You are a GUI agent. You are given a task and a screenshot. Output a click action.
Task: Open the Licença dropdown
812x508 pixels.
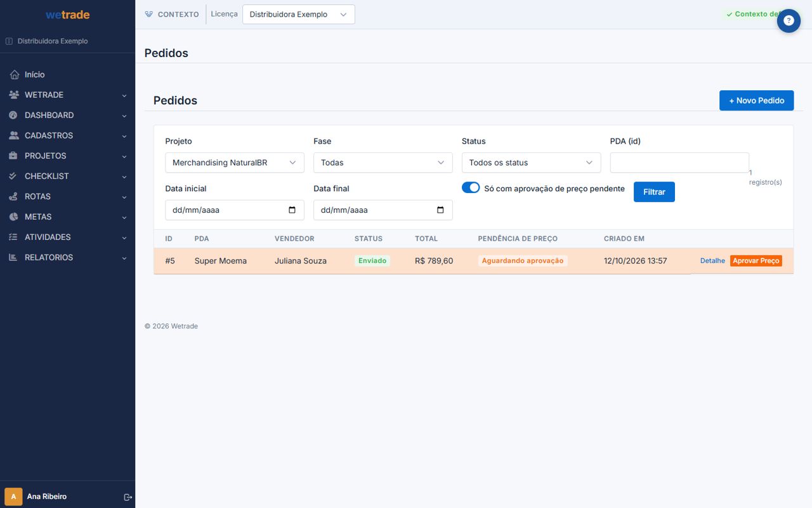299,15
